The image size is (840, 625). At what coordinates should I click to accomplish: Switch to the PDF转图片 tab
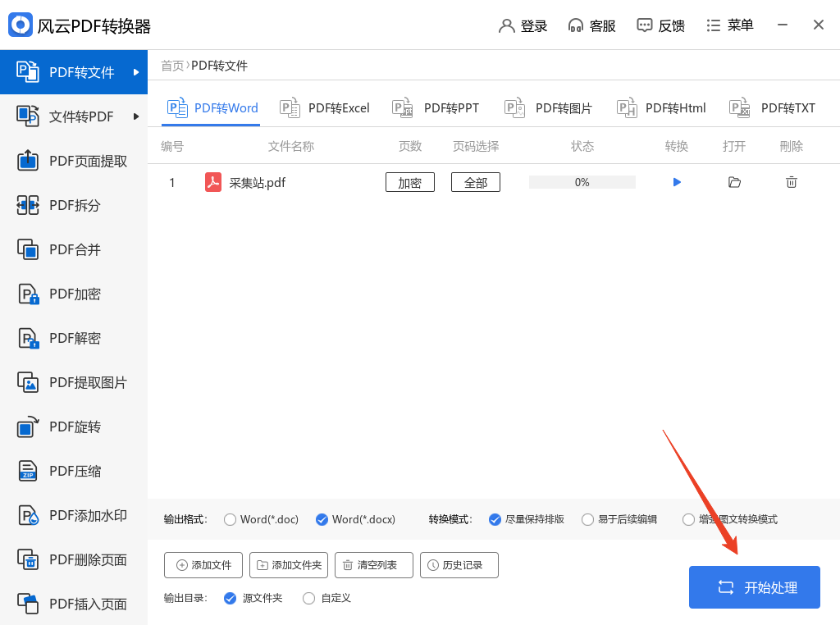[x=548, y=108]
